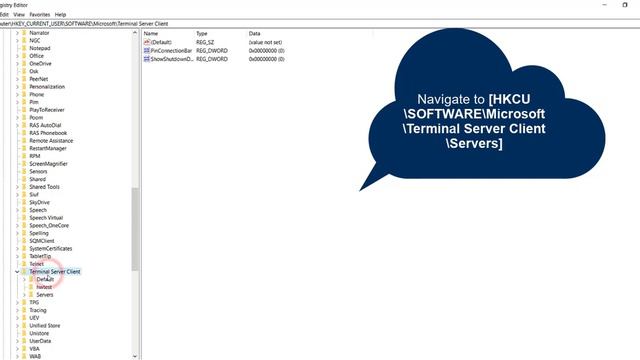The height and width of the screenshot is (360, 640).
Task: Open the View menu
Action: [x=19, y=14]
